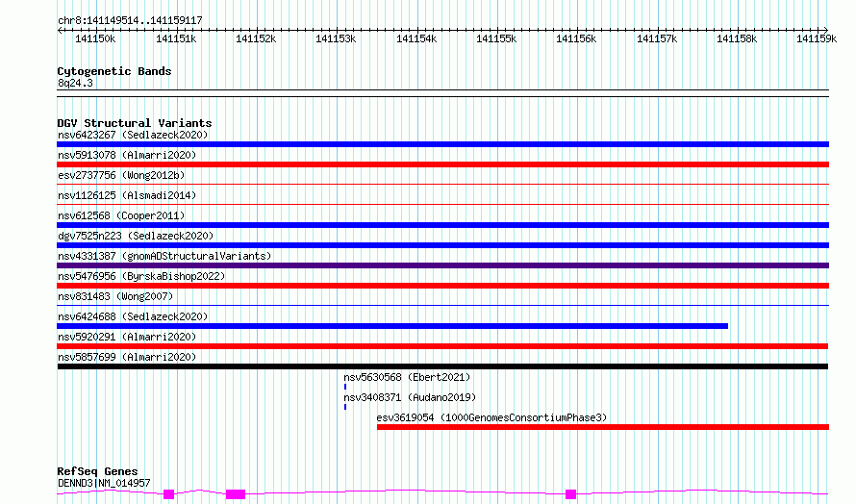Click the DGV Structural Variants track title
Viewport: 856px width, 504px height.
(x=135, y=123)
